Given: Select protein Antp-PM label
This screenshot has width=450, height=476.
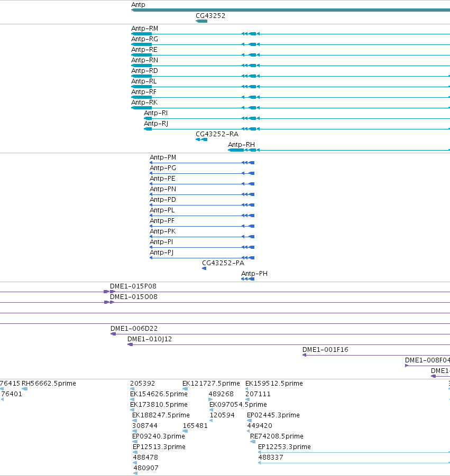Looking at the screenshot, I should [162, 157].
